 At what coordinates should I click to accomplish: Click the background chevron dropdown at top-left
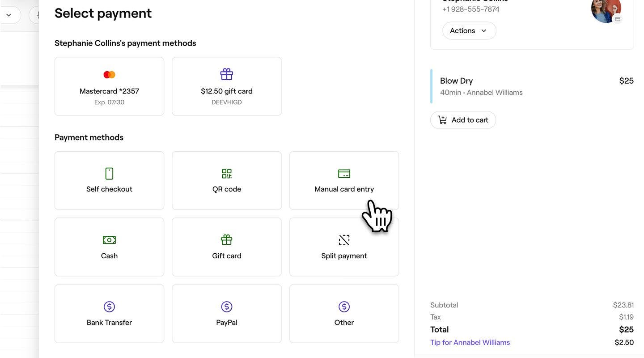(x=8, y=15)
